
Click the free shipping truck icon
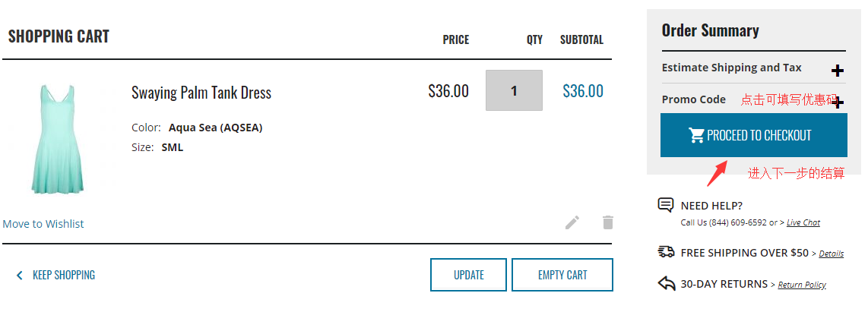coord(666,252)
